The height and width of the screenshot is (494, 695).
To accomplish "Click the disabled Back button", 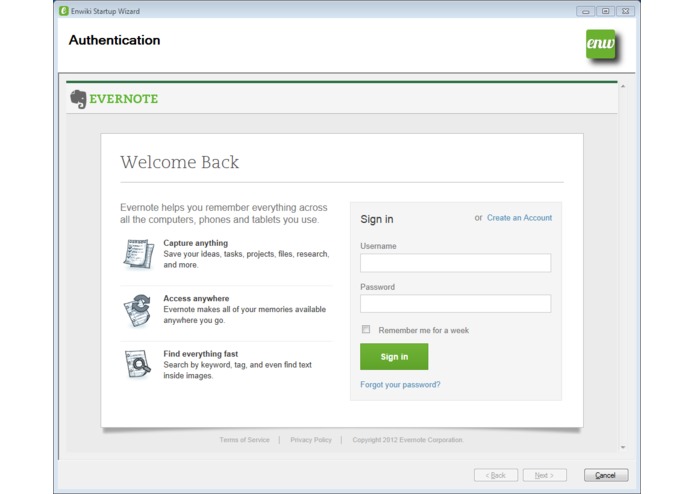I will point(496,475).
